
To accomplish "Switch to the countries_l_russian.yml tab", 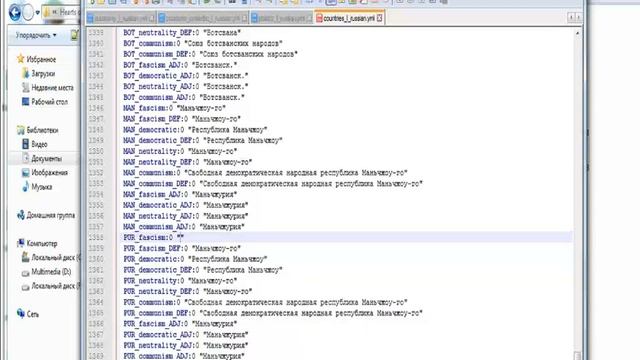I will coord(349,18).
